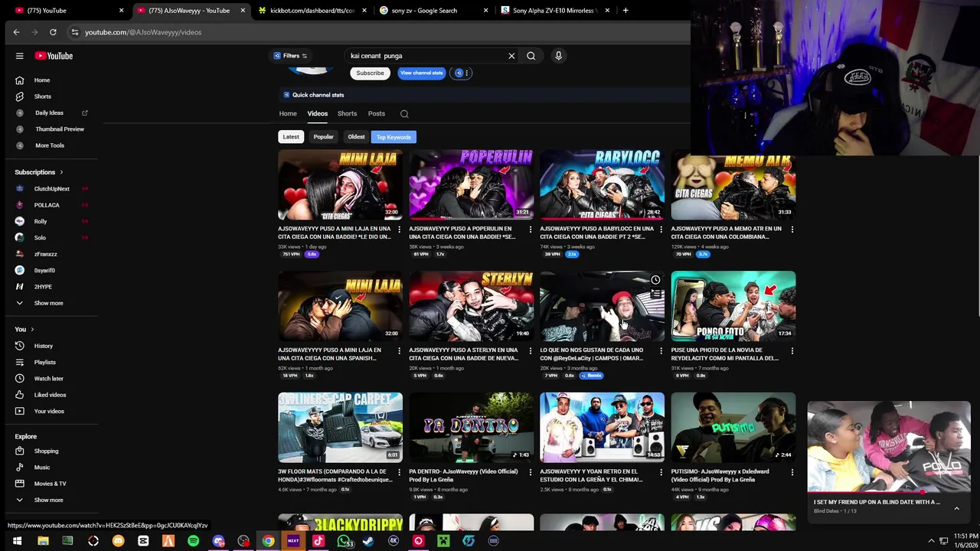The width and height of the screenshot is (980, 551).
Task: Open the BABYLOCC blind date video thumbnail
Action: pos(602,185)
